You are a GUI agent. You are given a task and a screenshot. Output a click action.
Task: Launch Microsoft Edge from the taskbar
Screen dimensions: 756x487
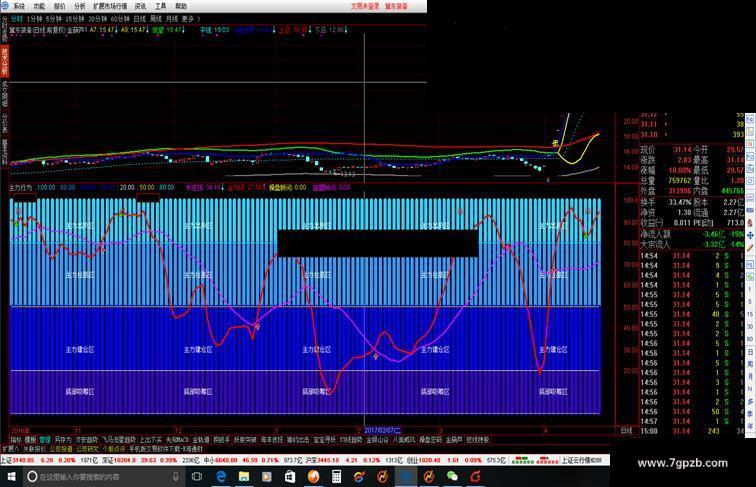coord(221,477)
